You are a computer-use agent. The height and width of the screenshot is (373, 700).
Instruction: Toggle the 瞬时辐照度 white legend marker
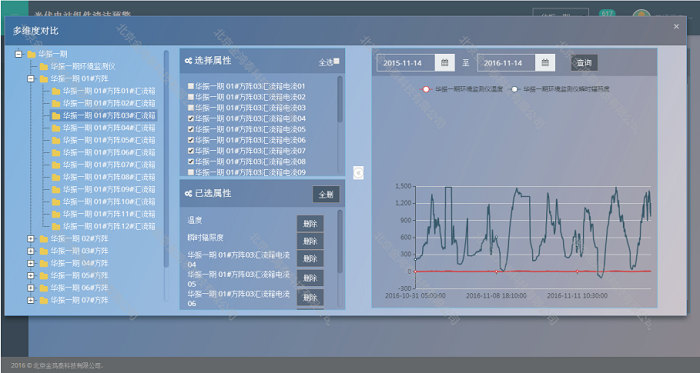pos(514,89)
